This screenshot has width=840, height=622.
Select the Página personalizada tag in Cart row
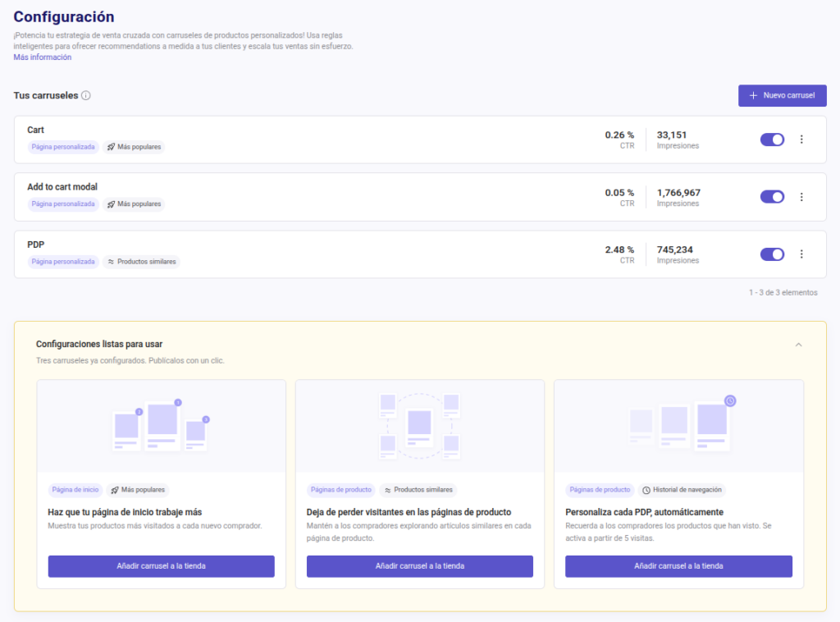[63, 147]
